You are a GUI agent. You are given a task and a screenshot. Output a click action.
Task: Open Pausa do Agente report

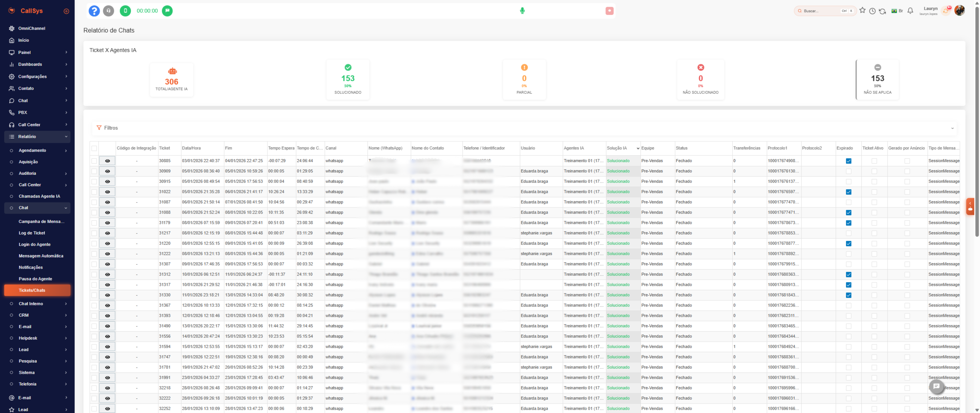coord(35,279)
